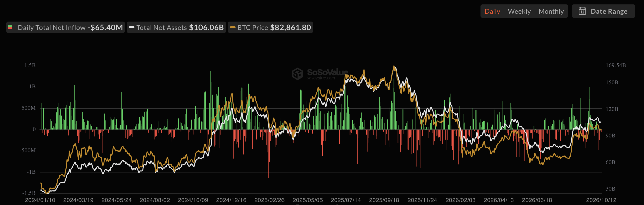Image resolution: width=644 pixels, height=205 pixels.
Task: Click the green-red Net Inflow legend swatch
Action: pyautogui.click(x=10, y=27)
